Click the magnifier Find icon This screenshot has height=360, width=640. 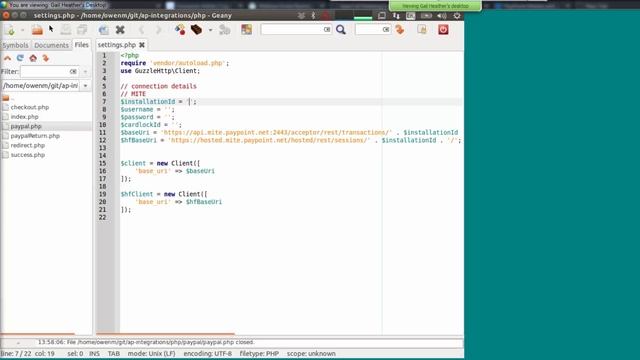pyautogui.click(x=341, y=29)
